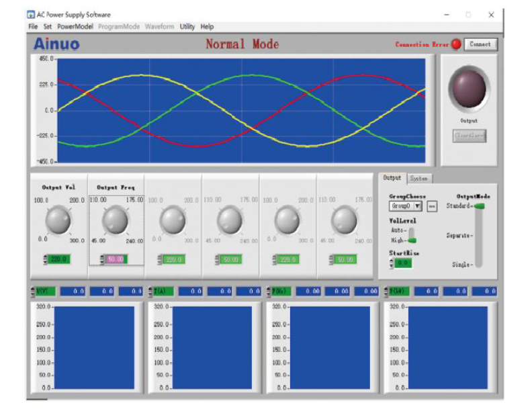Click the grayed ClearAlarm button

coord(470,136)
